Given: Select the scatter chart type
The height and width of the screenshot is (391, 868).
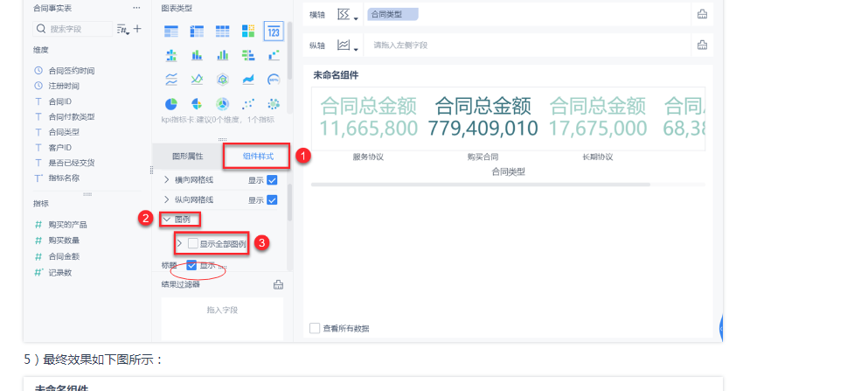Looking at the screenshot, I should 248,104.
